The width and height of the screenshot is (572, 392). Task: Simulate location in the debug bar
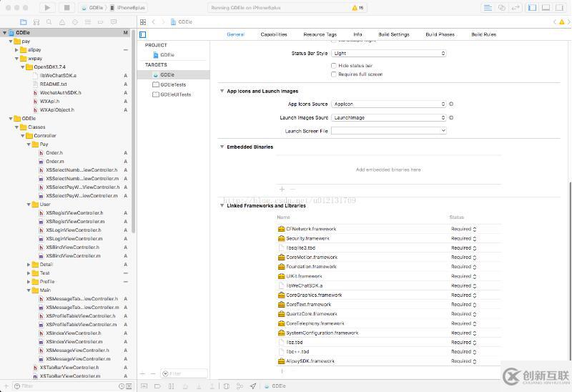(253, 386)
